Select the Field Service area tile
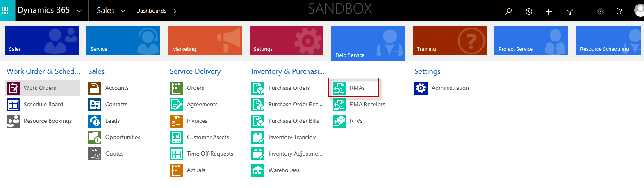The image size is (644, 188). (x=368, y=43)
